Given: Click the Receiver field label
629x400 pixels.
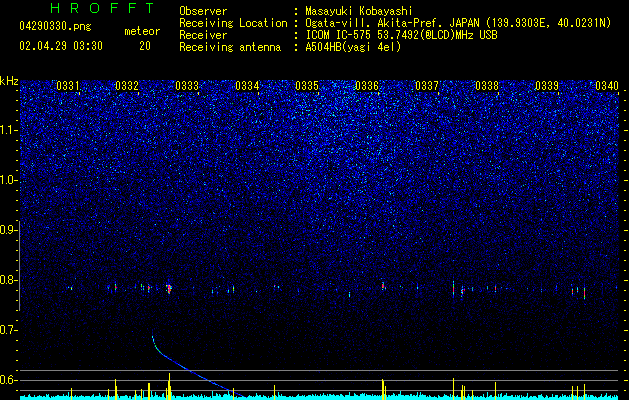Looking at the screenshot, I should [203, 35].
